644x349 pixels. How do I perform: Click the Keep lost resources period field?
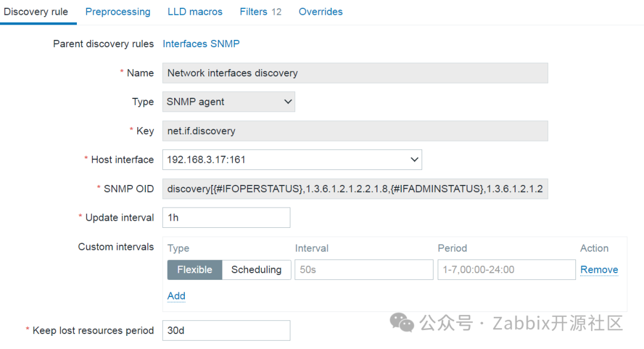[x=227, y=331]
